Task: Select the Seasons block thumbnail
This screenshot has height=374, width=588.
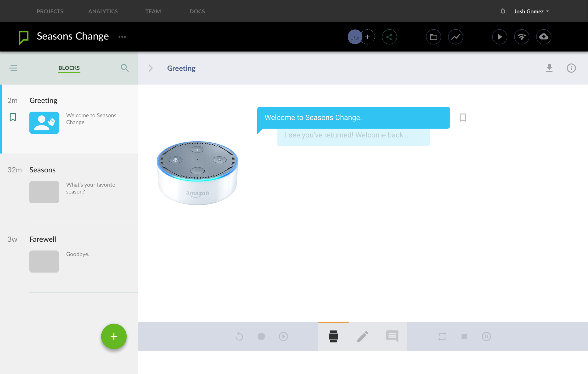Action: (x=44, y=192)
